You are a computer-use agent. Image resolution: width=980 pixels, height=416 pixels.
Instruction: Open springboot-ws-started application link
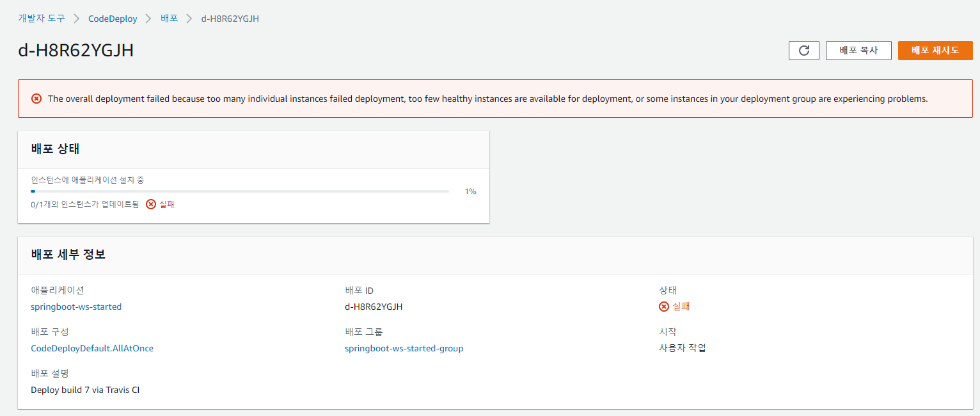pos(76,307)
